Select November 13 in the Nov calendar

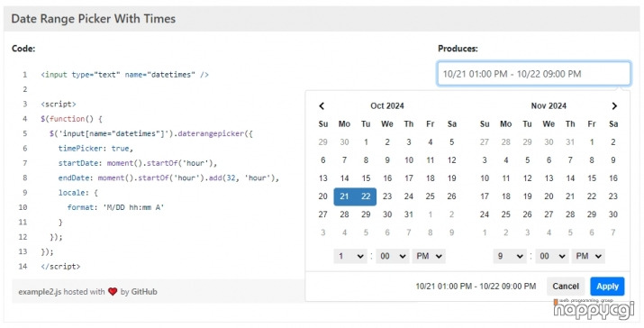(549, 178)
